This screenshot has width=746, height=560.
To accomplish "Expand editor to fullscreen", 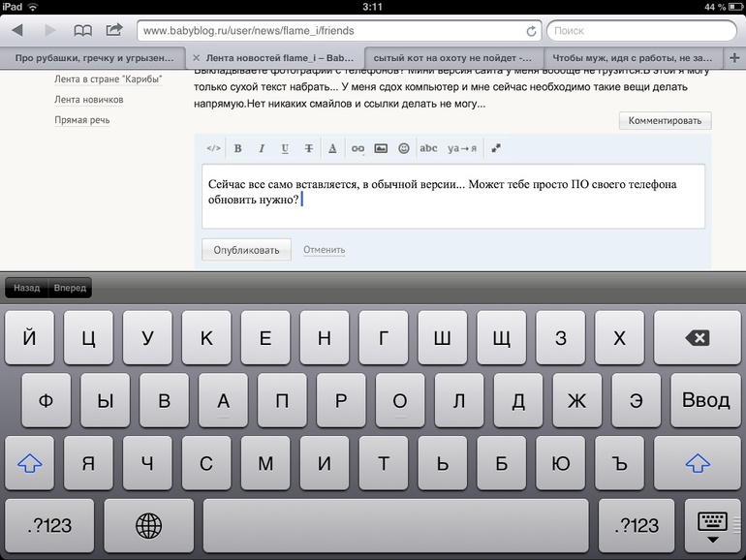I will pos(496,148).
